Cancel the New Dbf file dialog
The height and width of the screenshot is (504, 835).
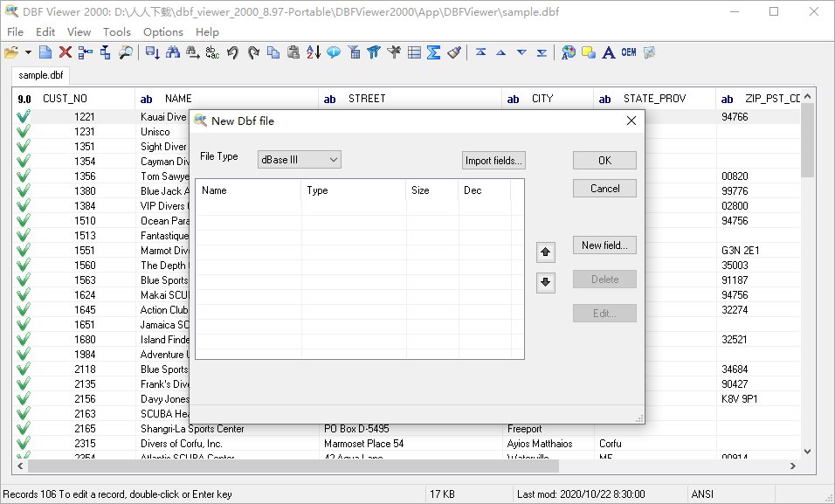pos(604,188)
